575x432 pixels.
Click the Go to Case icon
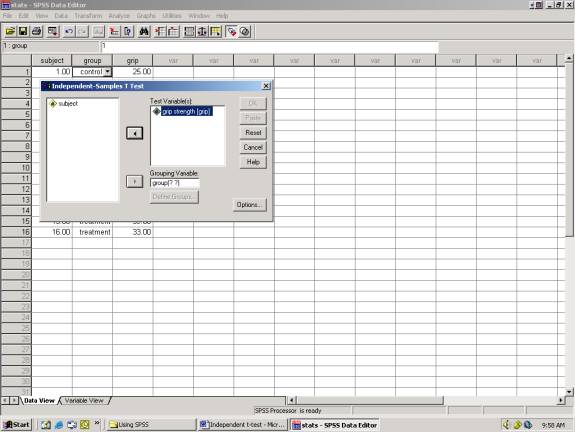[x=114, y=32]
